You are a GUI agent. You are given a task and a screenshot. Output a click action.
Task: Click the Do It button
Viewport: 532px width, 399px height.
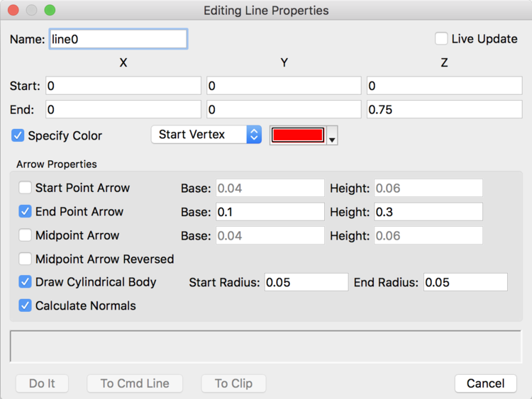point(42,383)
